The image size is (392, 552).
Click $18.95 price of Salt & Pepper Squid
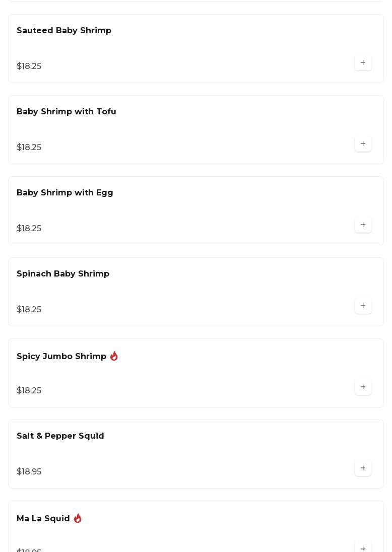[29, 472]
